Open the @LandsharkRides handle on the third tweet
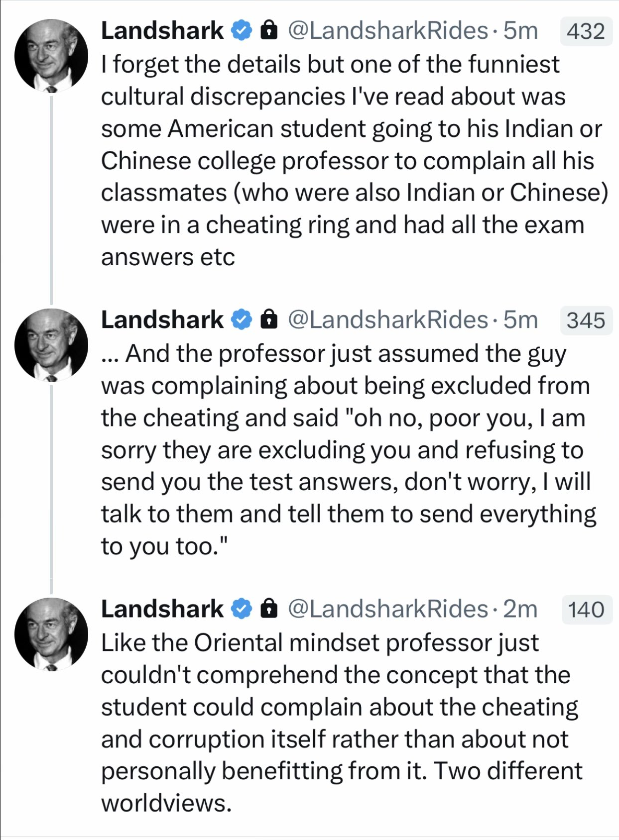Image resolution: width=619 pixels, height=840 pixels. pyautogui.click(x=388, y=609)
